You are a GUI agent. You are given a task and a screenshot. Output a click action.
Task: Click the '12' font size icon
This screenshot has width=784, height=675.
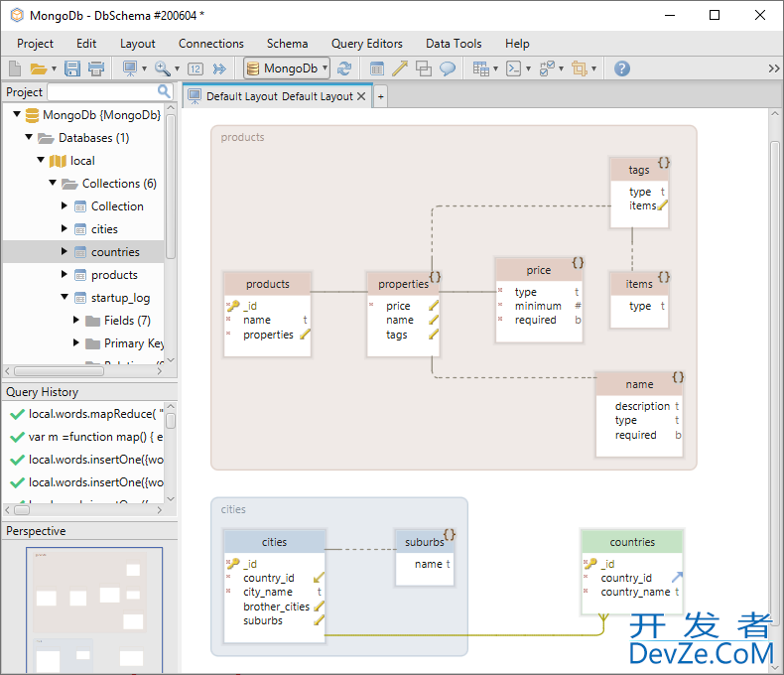click(196, 68)
